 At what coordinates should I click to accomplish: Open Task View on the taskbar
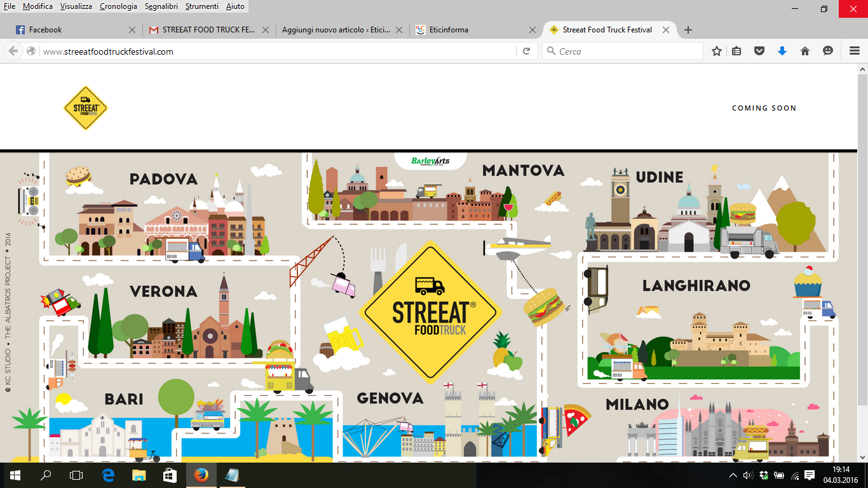(x=76, y=475)
